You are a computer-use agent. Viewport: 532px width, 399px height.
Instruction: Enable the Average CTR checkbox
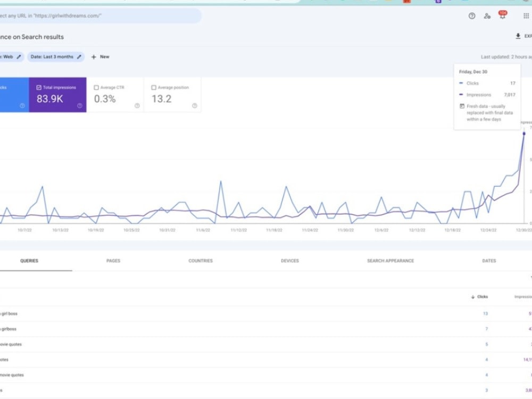[x=96, y=88]
